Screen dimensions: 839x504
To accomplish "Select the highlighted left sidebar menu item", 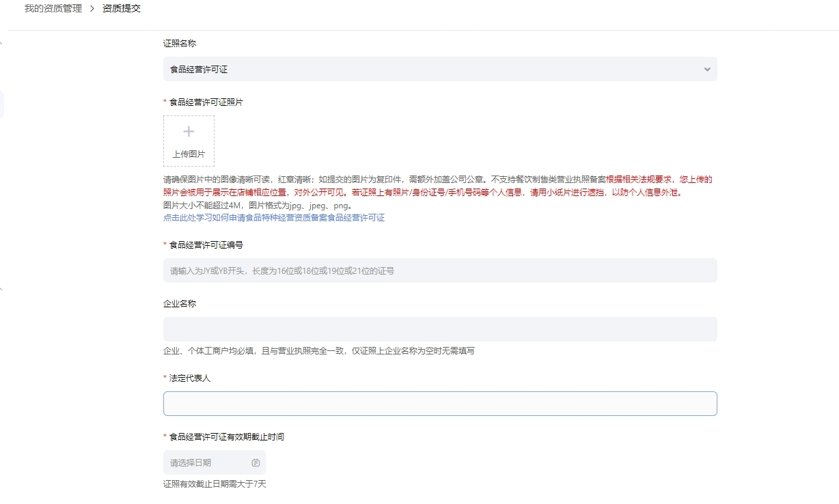I will click(x=2, y=104).
